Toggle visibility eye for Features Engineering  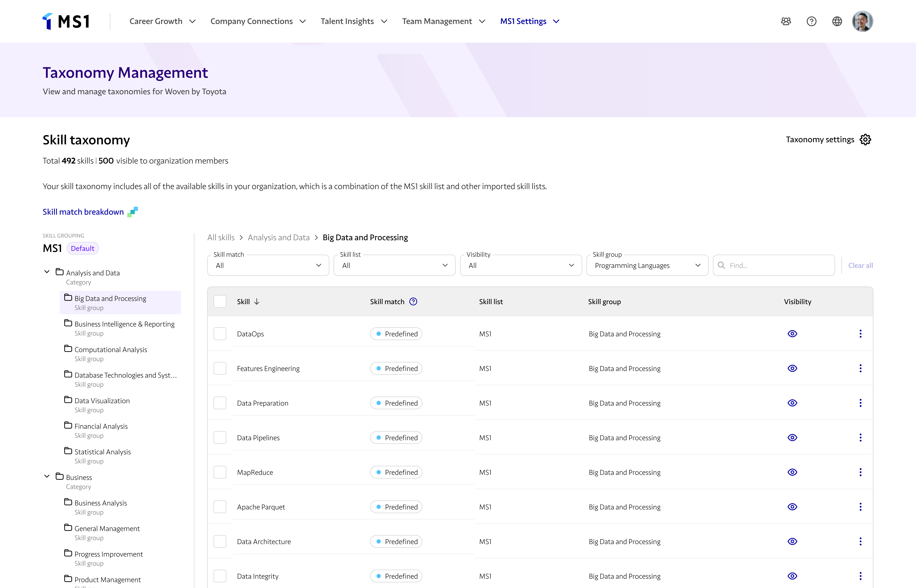(792, 368)
